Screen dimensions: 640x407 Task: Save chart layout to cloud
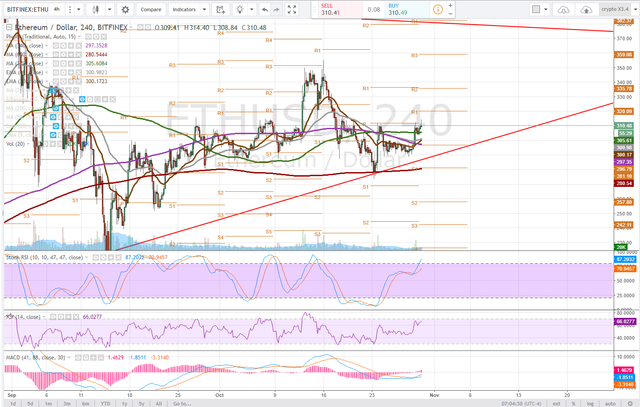(586, 9)
